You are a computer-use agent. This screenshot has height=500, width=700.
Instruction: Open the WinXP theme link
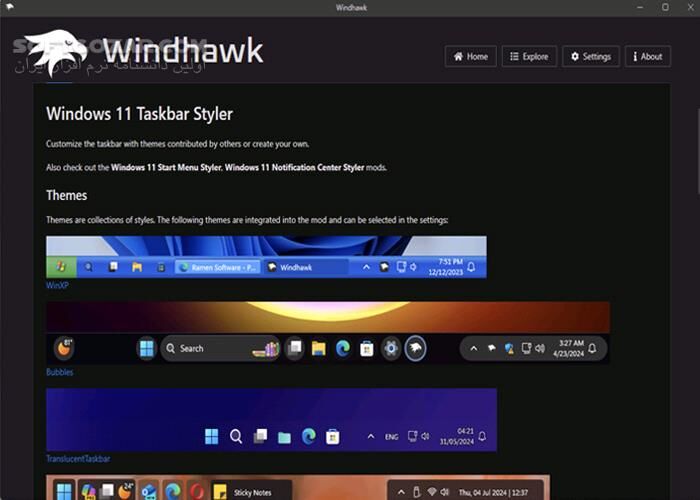(x=57, y=285)
